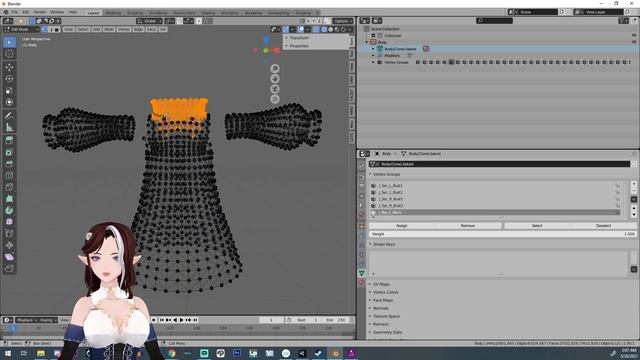Viewport: 640px width, 360px height.
Task: Select the 3D Cursor tool
Action: tap(9, 54)
